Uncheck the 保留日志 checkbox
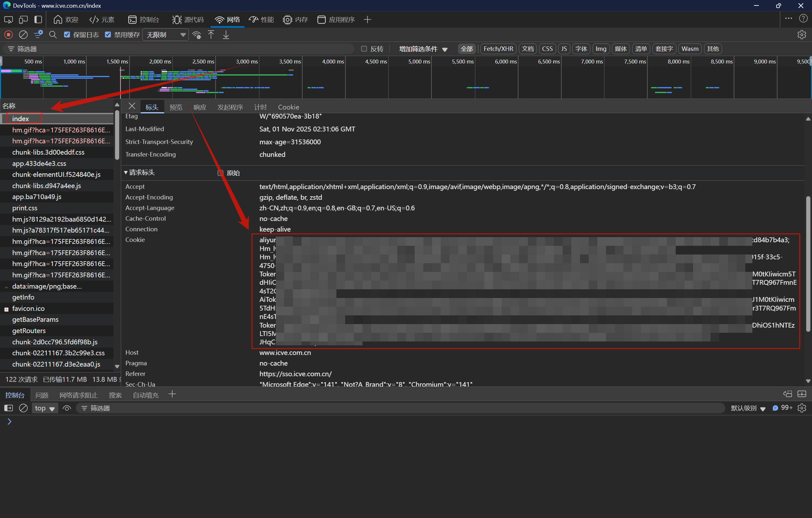This screenshot has width=812, height=518. pyautogui.click(x=67, y=35)
